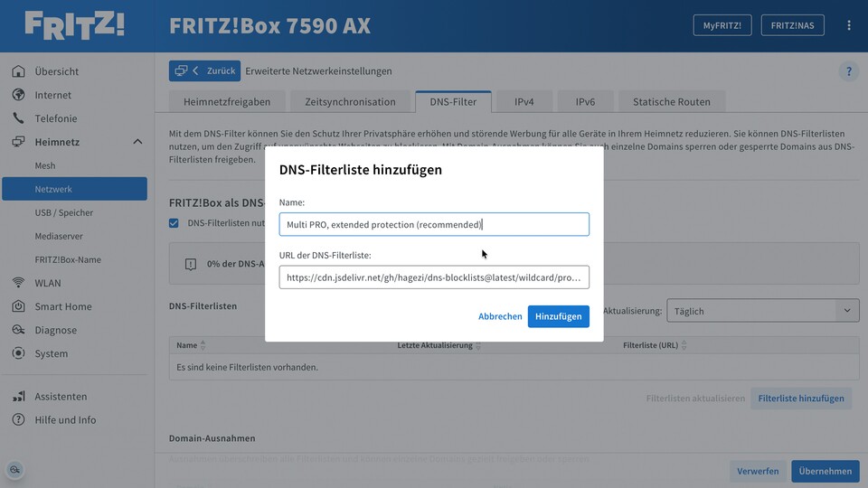Toggle the DNS-Filterlisten nutzen checkbox
The height and width of the screenshot is (488, 868).
pyautogui.click(x=174, y=223)
